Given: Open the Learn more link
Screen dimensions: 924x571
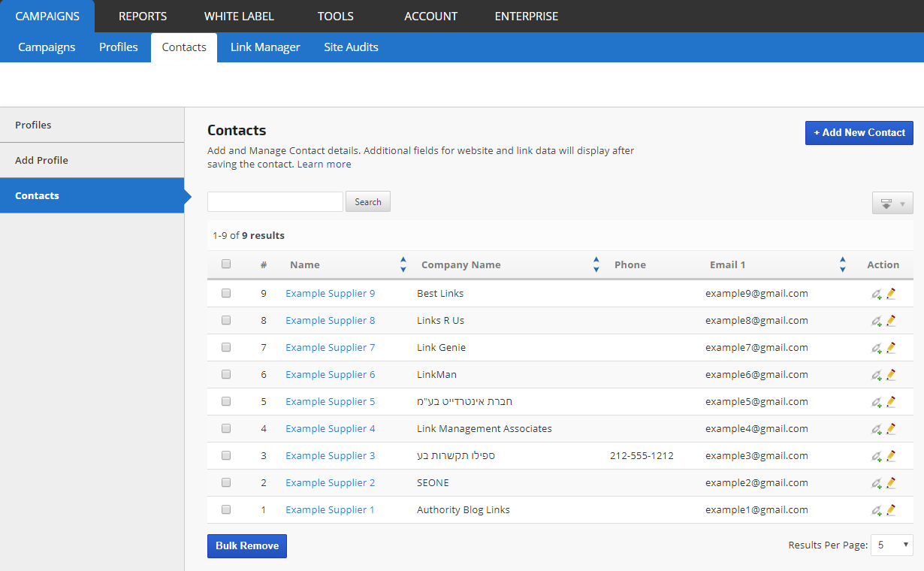Looking at the screenshot, I should 324,165.
